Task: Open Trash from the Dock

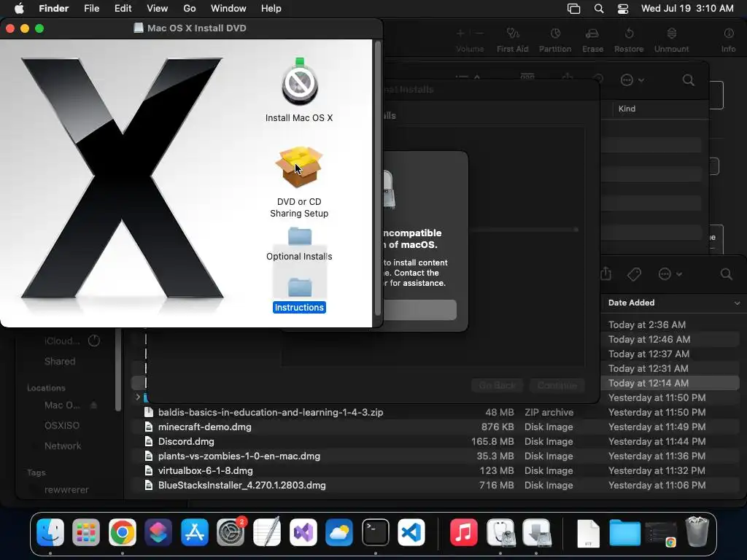Action: (697, 532)
